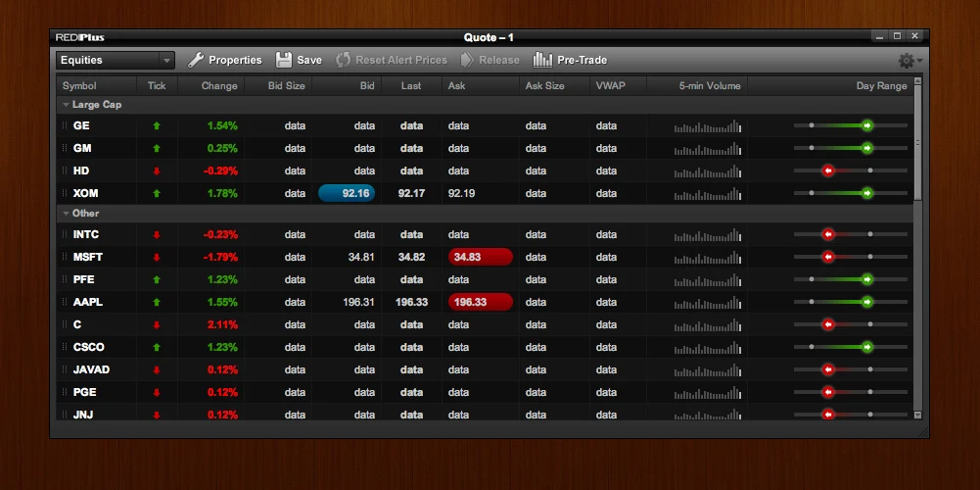The width and height of the screenshot is (980, 490).
Task: Click the GE row drag handle
Action: pos(65,125)
